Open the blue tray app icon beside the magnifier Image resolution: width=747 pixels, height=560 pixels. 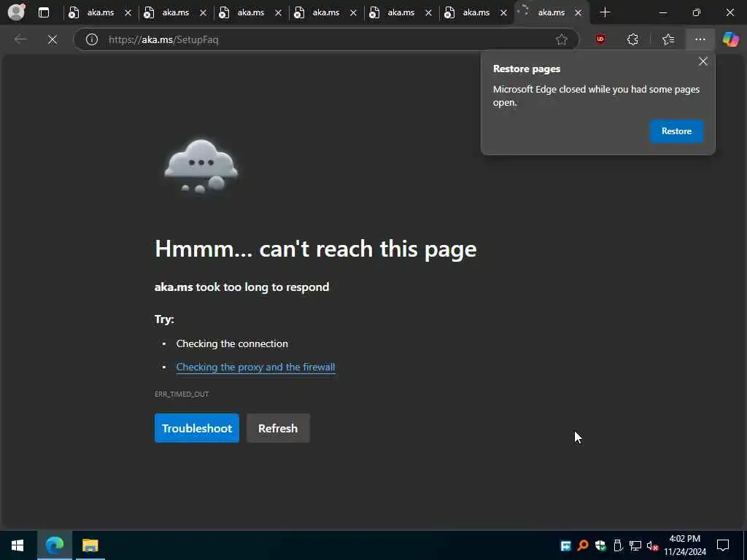coord(565,545)
